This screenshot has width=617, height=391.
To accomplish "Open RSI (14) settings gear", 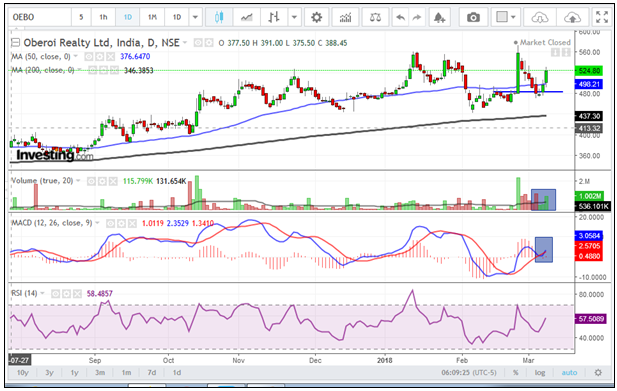I will 67,294.
